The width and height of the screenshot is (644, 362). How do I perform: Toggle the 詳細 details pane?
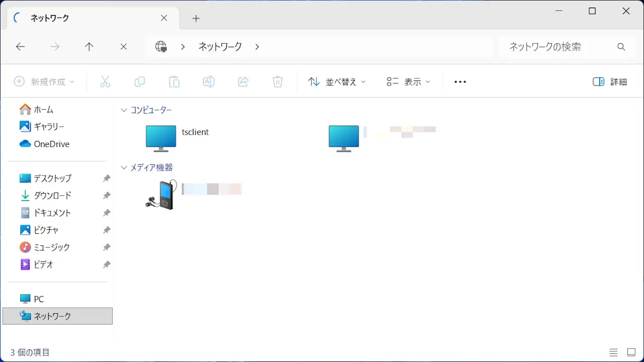(x=610, y=82)
